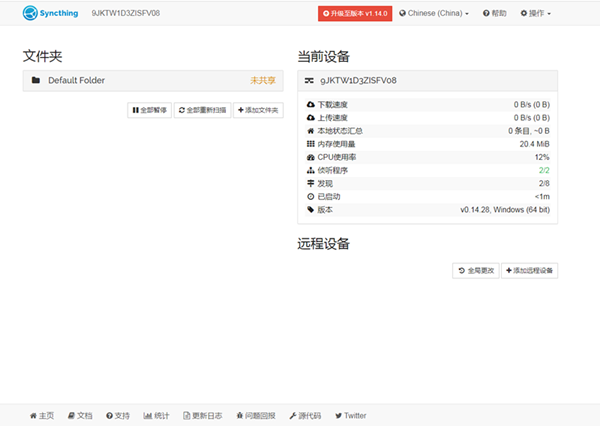Click the 侦听程序 network icon
Screen dimensions: 600x426
(x=310, y=170)
